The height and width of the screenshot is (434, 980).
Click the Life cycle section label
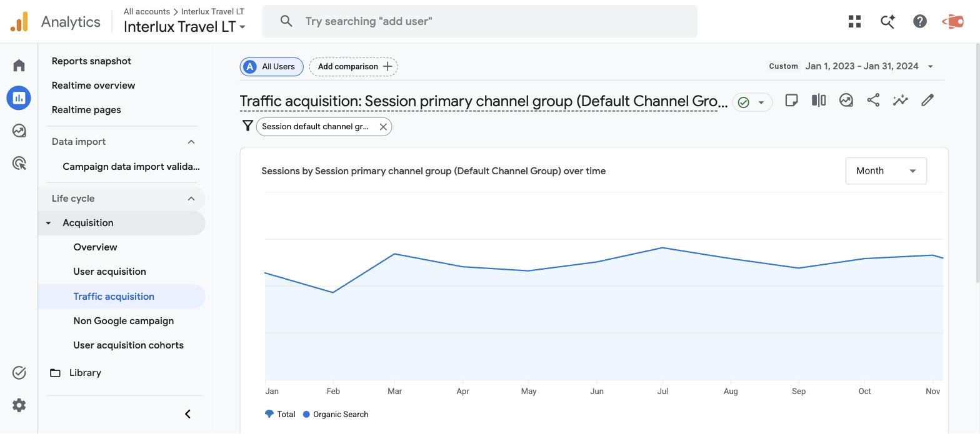tap(73, 199)
